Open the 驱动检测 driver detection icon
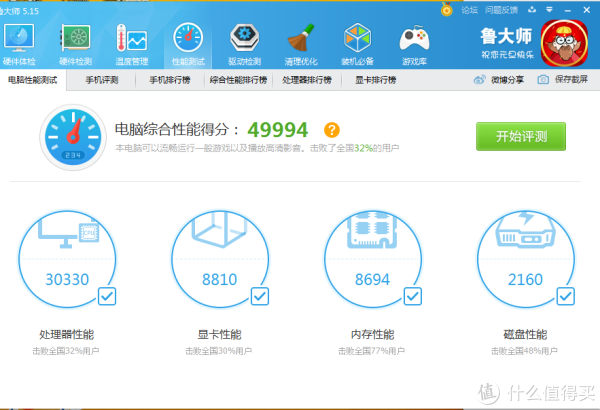The width and height of the screenshot is (600, 410). point(245,38)
